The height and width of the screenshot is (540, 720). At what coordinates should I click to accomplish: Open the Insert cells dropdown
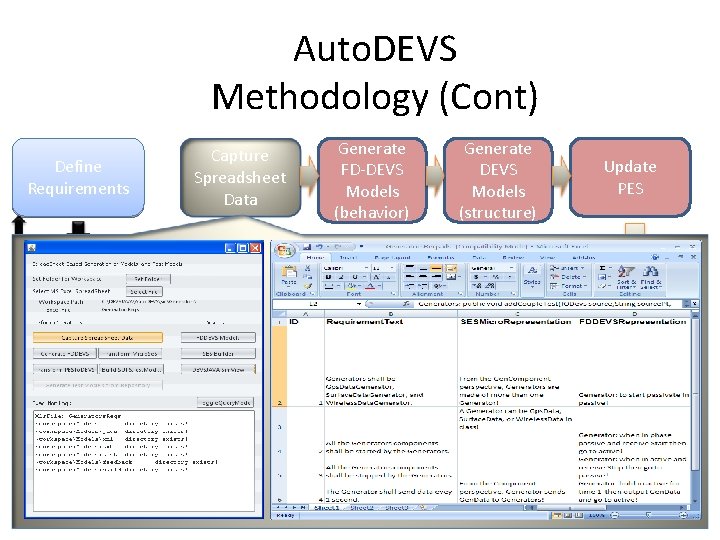pos(566,268)
